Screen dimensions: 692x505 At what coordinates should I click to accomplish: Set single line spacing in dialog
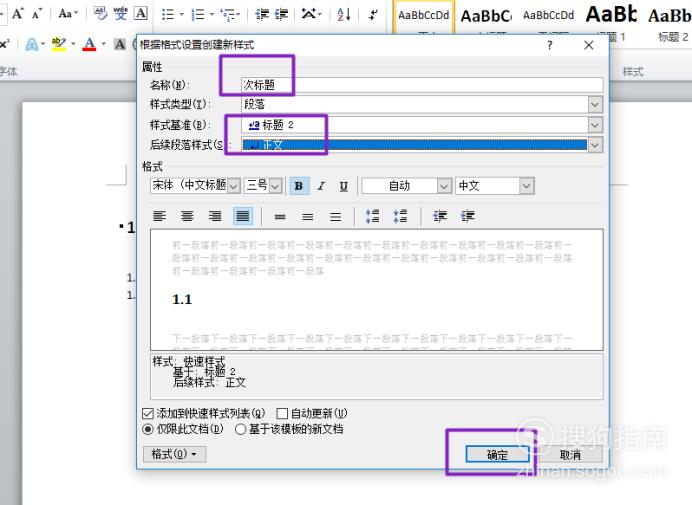(280, 216)
